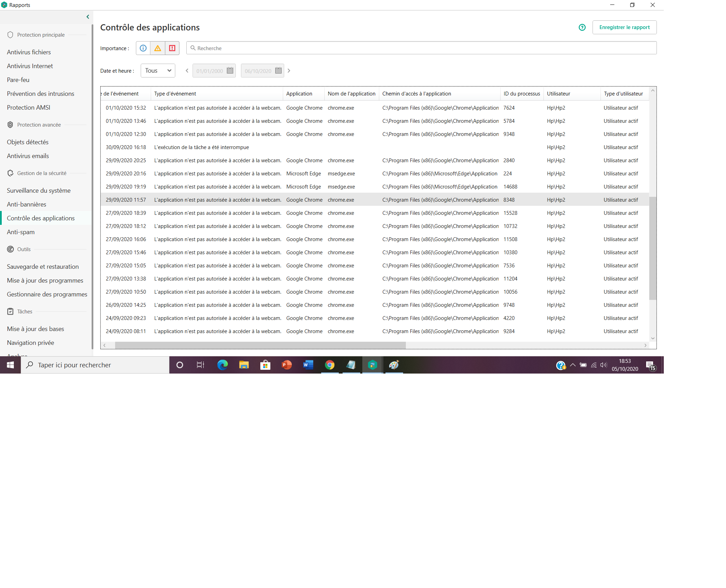This screenshot has width=726, height=588.
Task: Toggle the critical importance filter icon
Action: tap(172, 48)
